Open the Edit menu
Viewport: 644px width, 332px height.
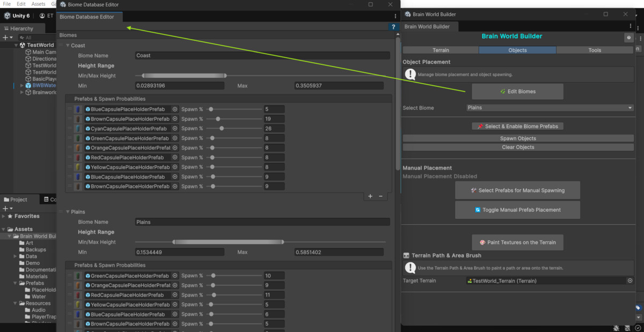pos(21,4)
